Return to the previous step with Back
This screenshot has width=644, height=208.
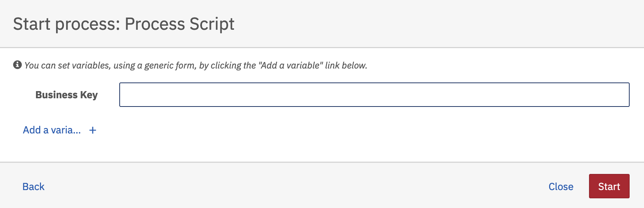pos(33,186)
